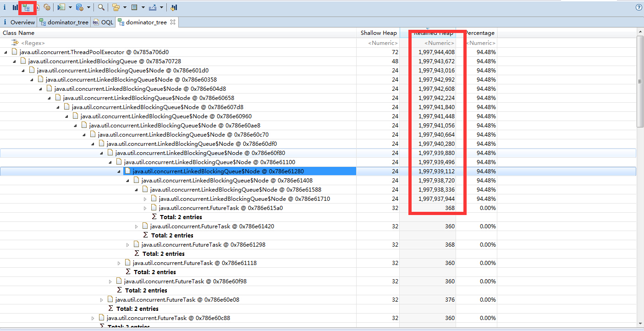The width and height of the screenshot is (644, 331).
Task: Select the LinkedBlockingQueue$Node @ 0x786e60df0 row
Action: coord(192,144)
